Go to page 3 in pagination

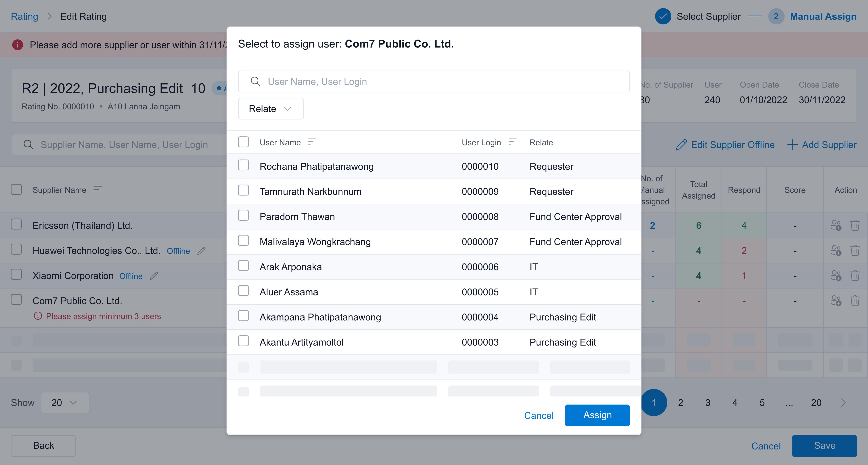pyautogui.click(x=708, y=403)
